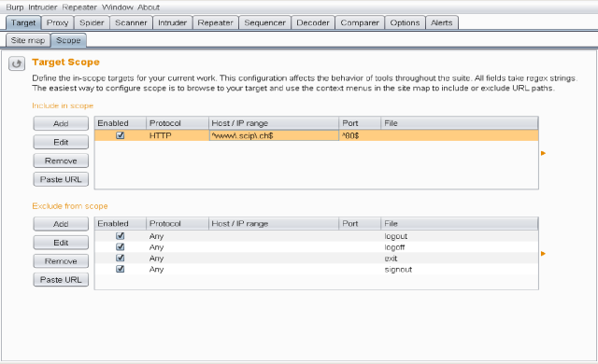Click the orange arrow beside Exclude from scope table
The width and height of the screenshot is (598, 364).
pyautogui.click(x=544, y=254)
